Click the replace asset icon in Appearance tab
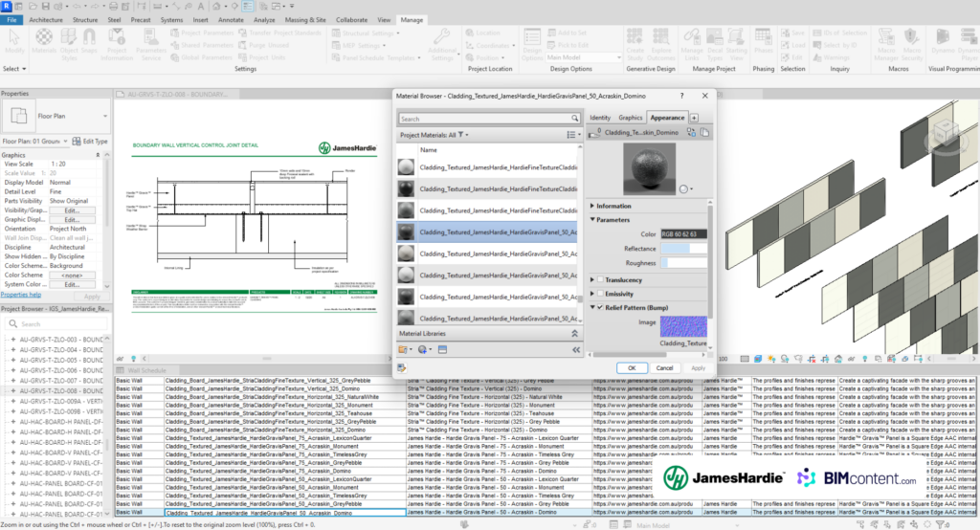980x530 pixels. click(691, 132)
